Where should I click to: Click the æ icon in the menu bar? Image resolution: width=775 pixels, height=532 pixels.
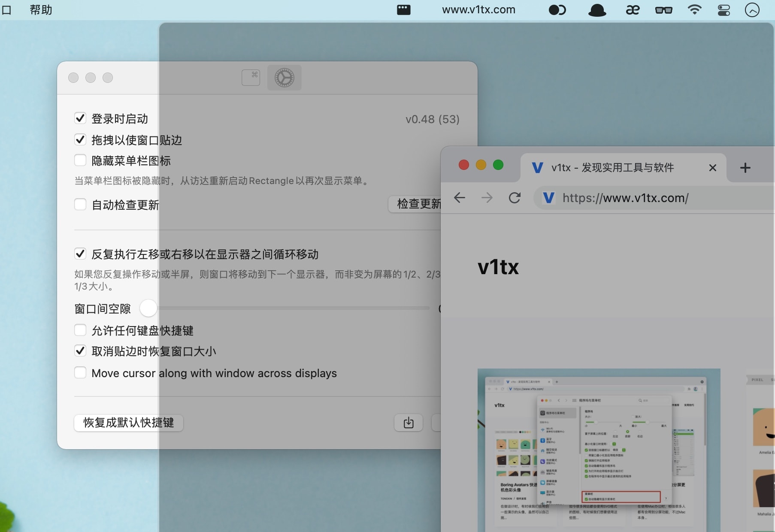[633, 10]
